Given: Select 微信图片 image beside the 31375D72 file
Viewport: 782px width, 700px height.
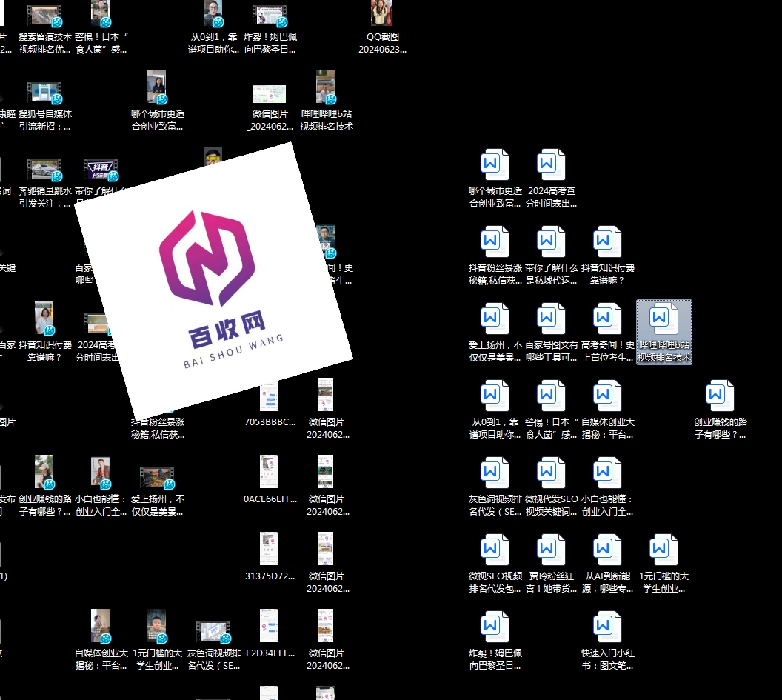Looking at the screenshot, I should pyautogui.click(x=326, y=564).
